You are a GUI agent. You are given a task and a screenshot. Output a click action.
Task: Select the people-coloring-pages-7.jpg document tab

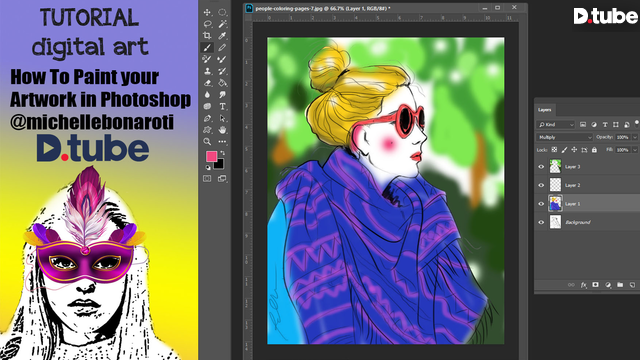coord(318,8)
